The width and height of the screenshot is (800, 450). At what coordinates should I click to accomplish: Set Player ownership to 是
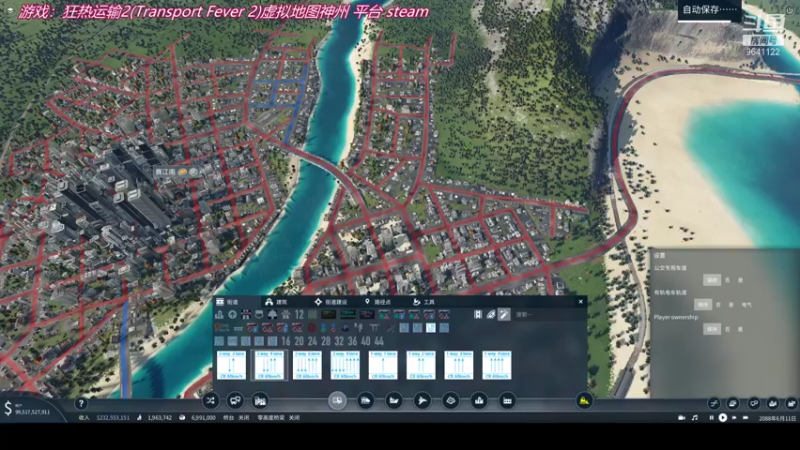pyautogui.click(x=740, y=329)
